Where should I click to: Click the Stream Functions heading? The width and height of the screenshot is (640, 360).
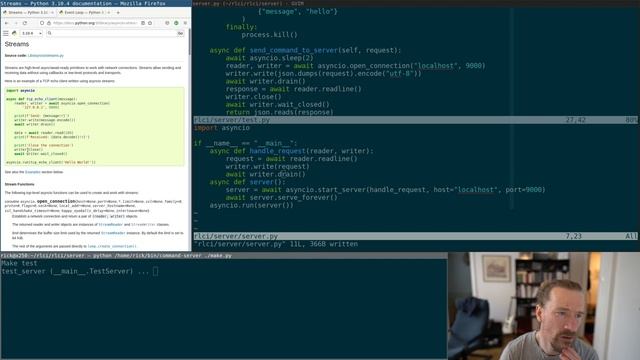coord(19,184)
